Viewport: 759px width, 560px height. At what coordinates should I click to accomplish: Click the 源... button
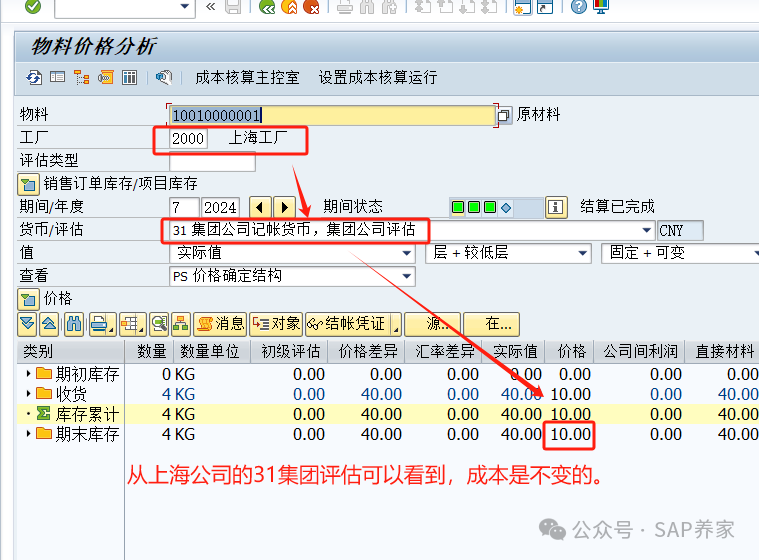pos(433,324)
